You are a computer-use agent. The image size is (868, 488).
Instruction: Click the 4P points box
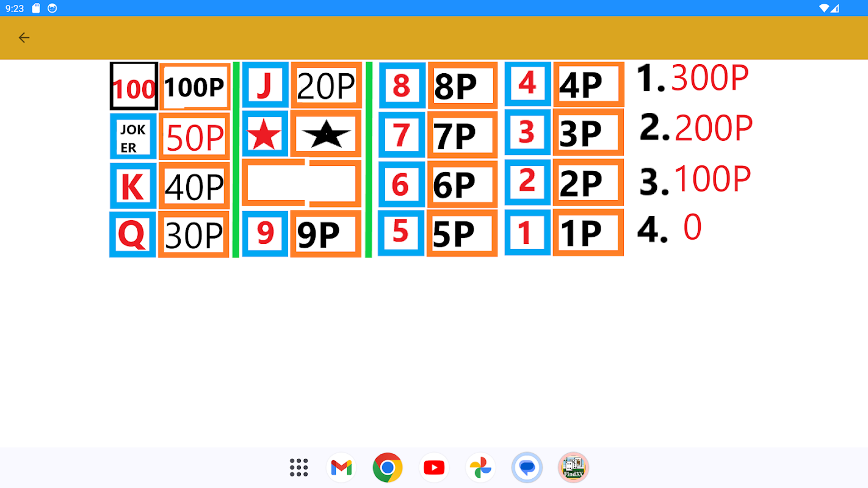tap(588, 84)
